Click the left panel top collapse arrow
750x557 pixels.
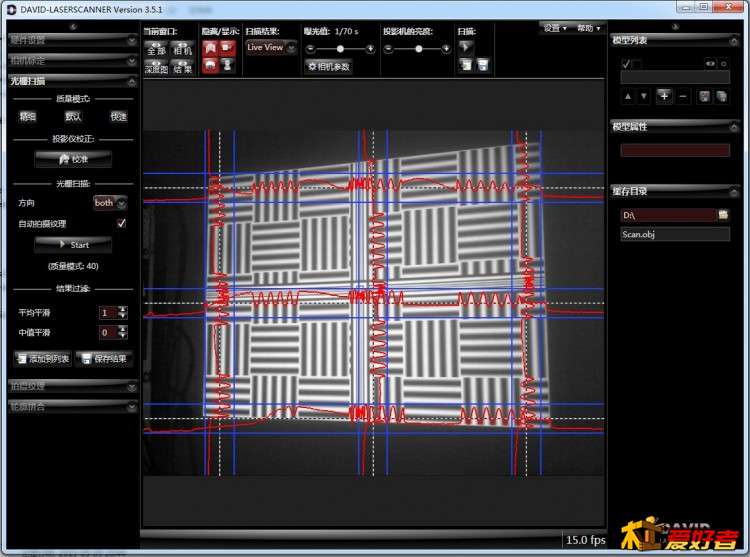pos(73,26)
